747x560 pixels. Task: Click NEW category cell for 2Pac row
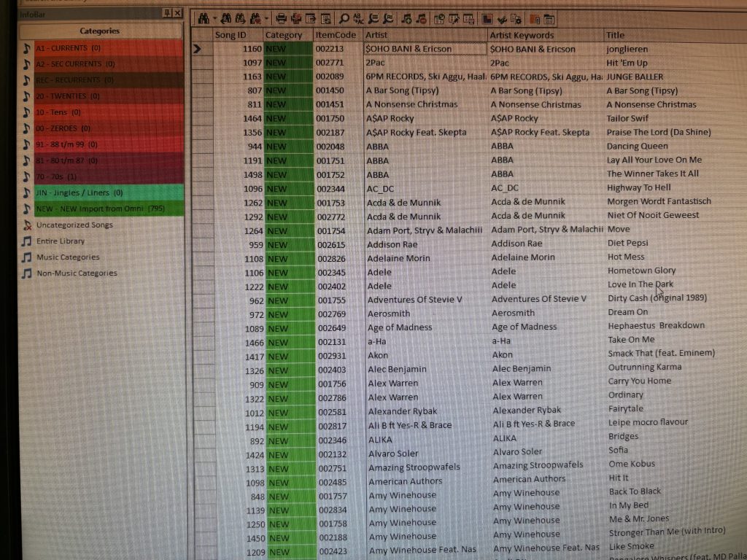point(289,63)
